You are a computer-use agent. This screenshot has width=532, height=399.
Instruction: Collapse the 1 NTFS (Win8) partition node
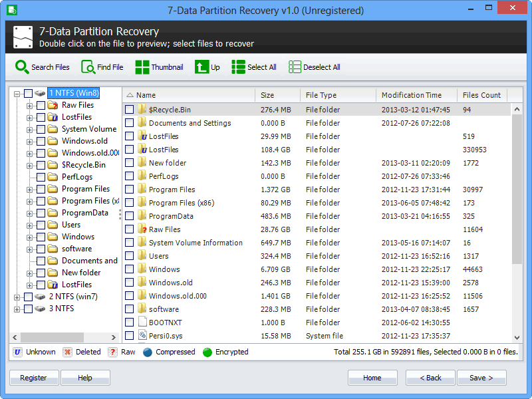pos(17,93)
